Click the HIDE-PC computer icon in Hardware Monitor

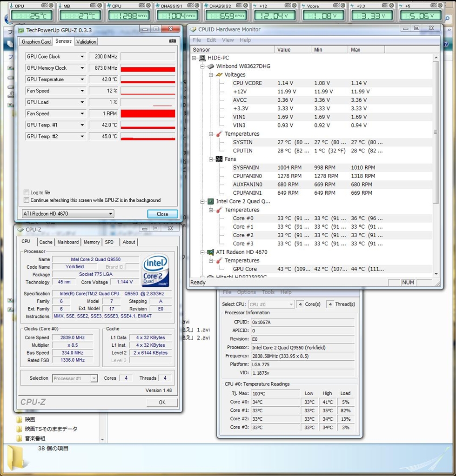[202, 58]
